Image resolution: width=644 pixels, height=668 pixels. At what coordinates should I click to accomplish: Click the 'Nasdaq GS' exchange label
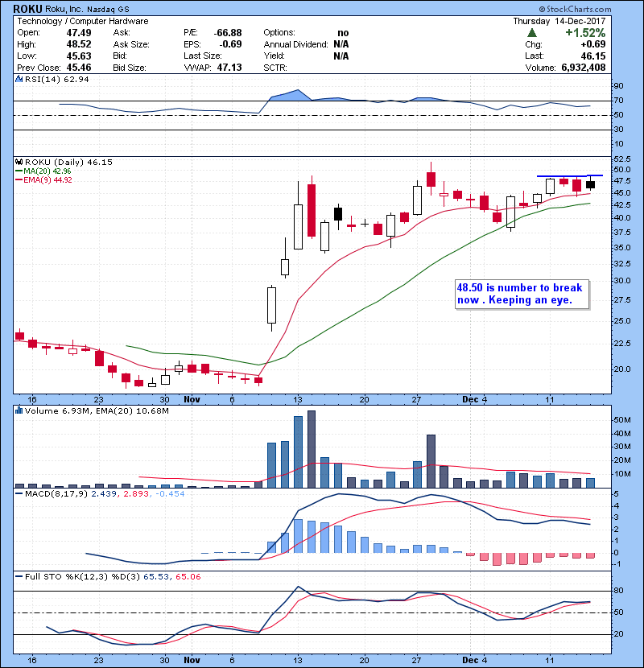[x=108, y=10]
